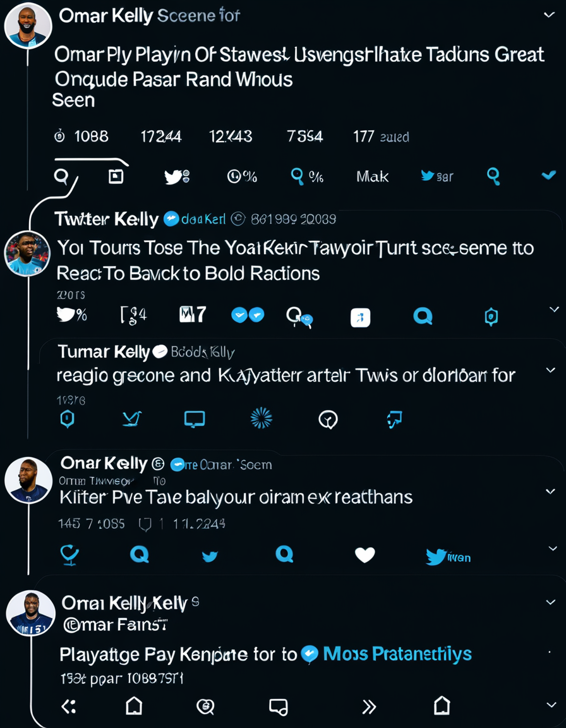The height and width of the screenshot is (728, 566).
Task: Click the monitor screen icon
Action: (194, 419)
